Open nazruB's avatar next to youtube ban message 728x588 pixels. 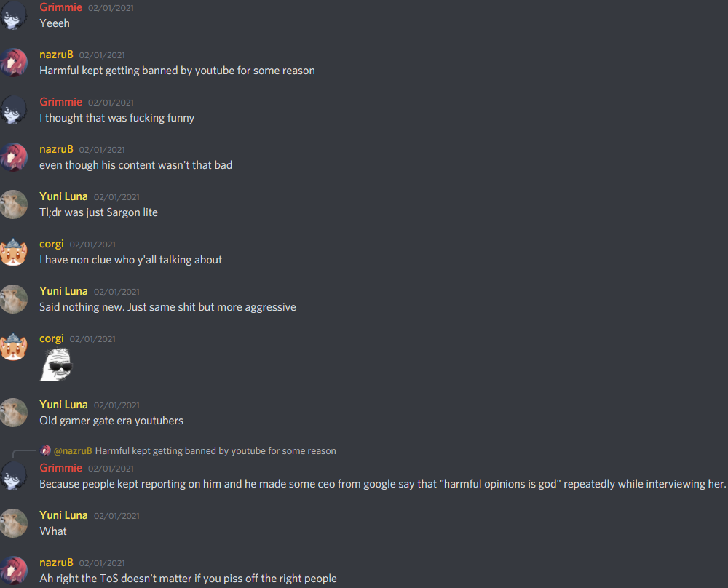[13, 62]
